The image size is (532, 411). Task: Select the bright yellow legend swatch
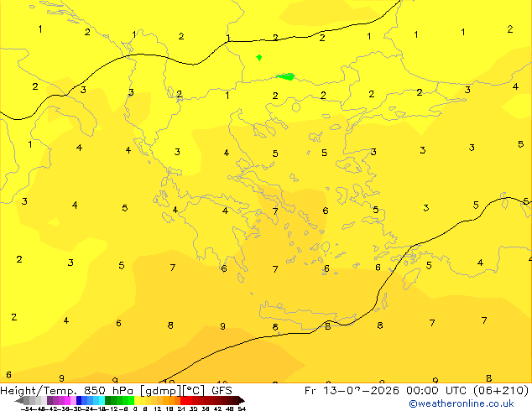(x=137, y=400)
